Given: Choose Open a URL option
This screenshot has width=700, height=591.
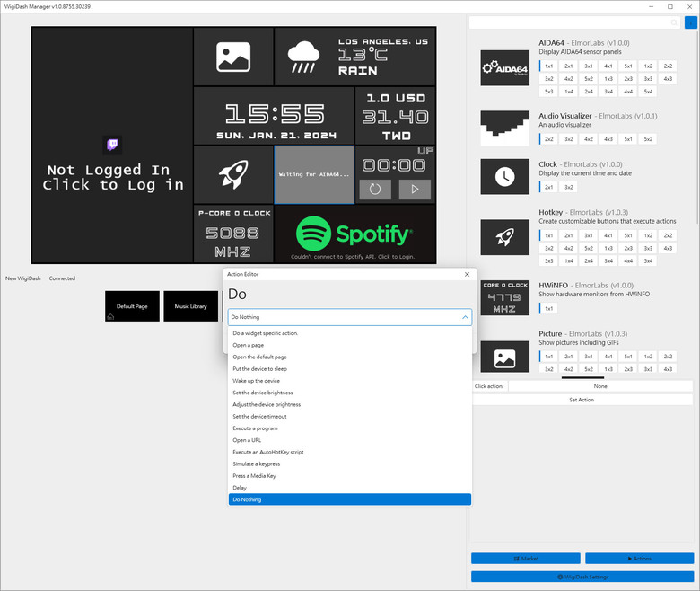Looking at the screenshot, I should [350, 440].
